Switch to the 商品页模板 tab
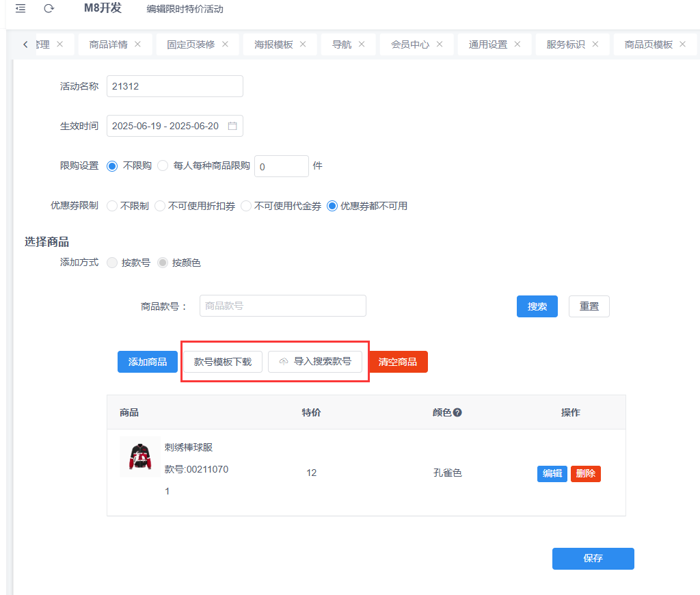The height and width of the screenshot is (595, 700). (x=648, y=44)
